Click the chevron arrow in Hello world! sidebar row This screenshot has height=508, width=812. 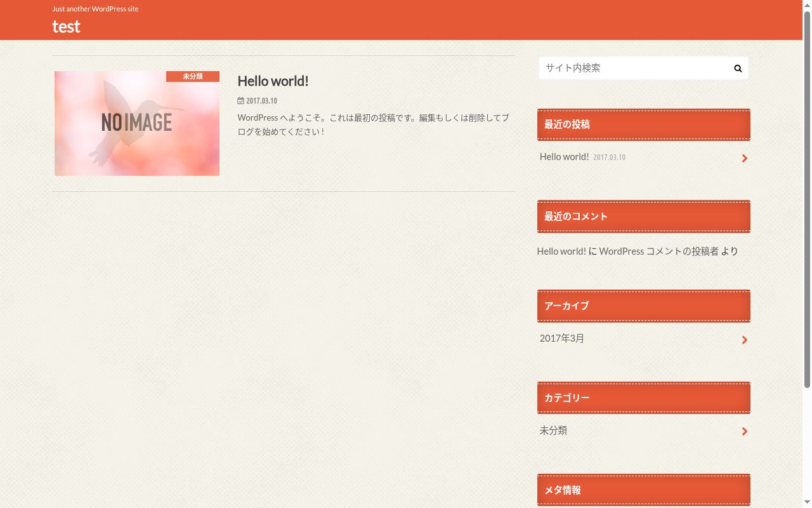pyautogui.click(x=745, y=158)
